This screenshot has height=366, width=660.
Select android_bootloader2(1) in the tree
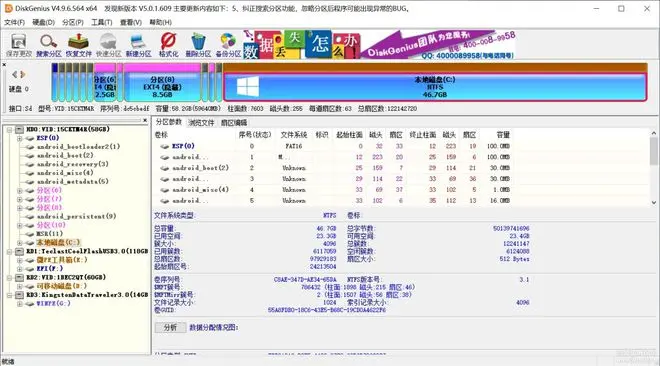78,147
